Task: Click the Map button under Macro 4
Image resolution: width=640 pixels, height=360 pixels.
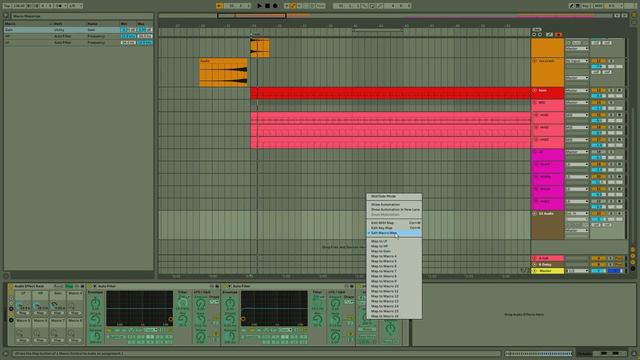Action: coord(75,313)
